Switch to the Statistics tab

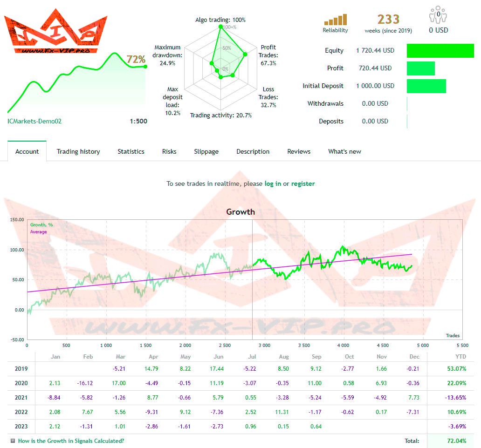point(131,151)
